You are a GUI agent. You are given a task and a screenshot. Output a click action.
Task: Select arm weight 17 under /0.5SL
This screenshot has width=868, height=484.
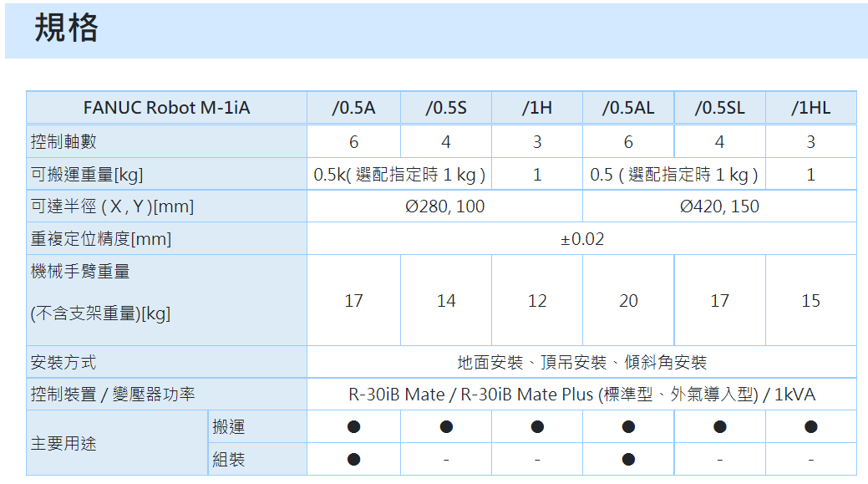point(719,300)
